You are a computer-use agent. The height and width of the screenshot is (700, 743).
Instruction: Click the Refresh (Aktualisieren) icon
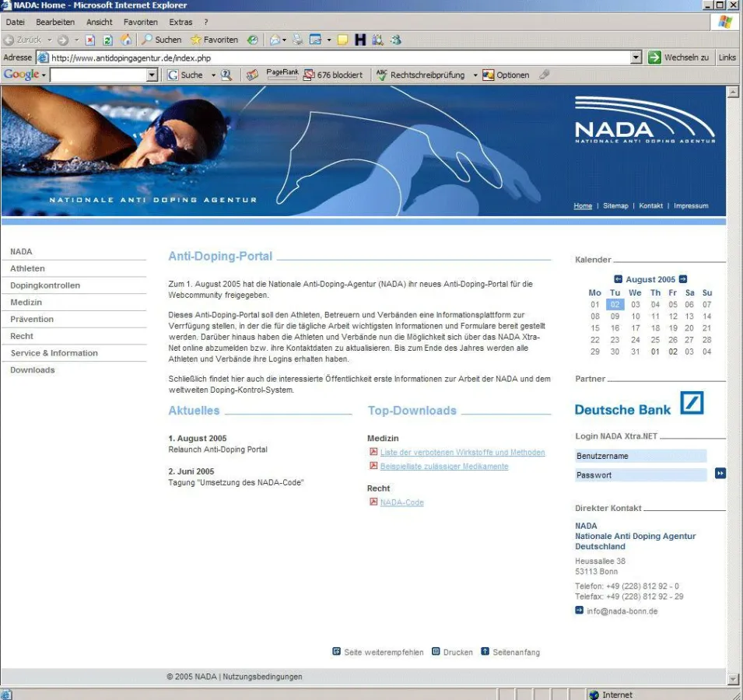coord(107,40)
